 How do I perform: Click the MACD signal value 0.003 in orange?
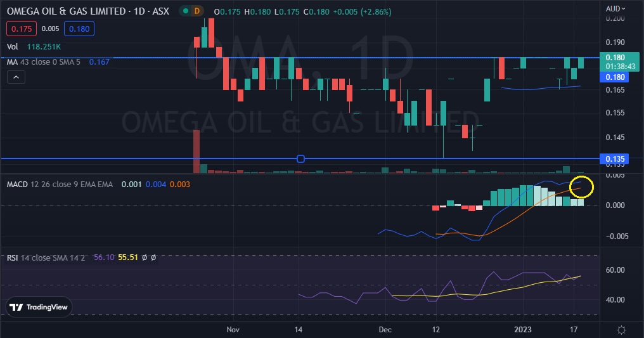tap(180, 185)
